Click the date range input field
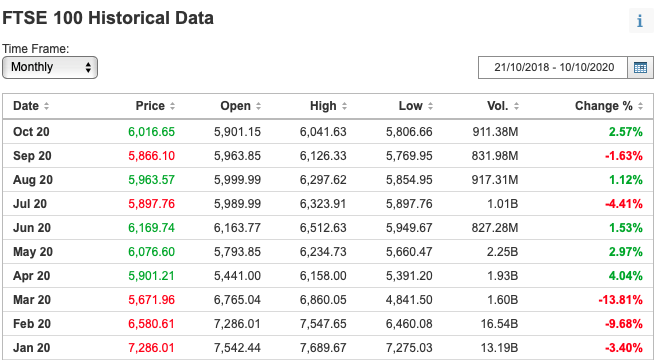 tap(553, 67)
